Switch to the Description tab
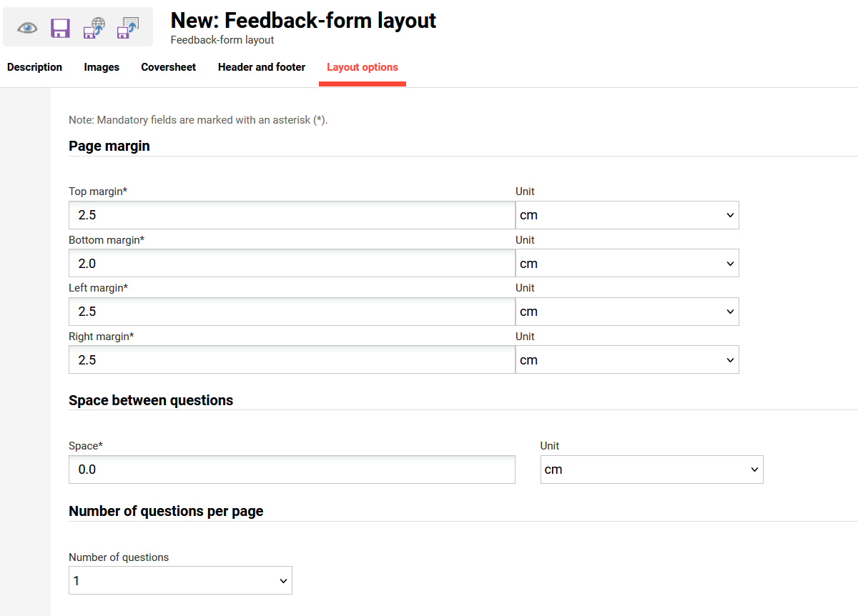The image size is (858, 616). pyautogui.click(x=34, y=67)
